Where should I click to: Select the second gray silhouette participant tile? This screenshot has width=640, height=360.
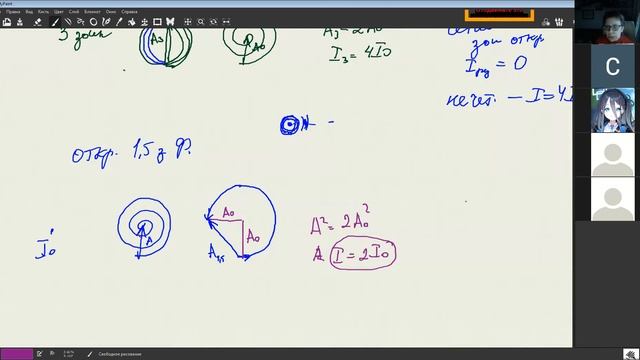click(613, 199)
